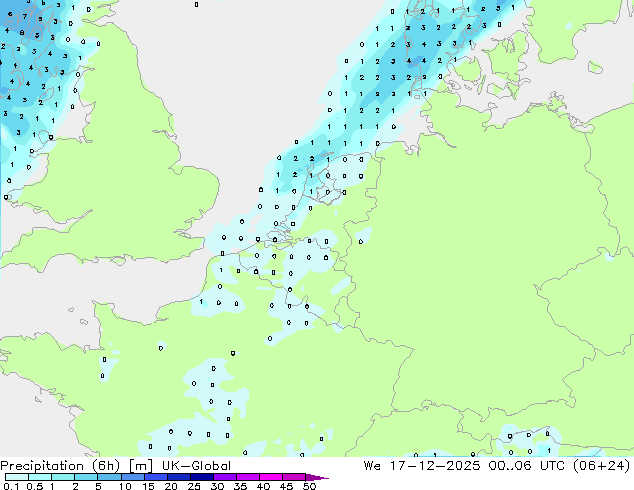Choose the 25–30 dark blue swatch
634x490 pixels.
click(x=201, y=477)
